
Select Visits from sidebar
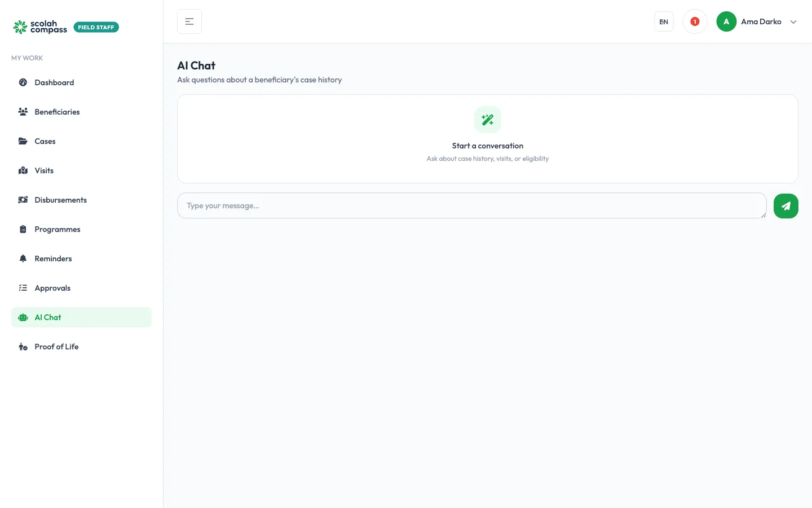click(x=81, y=170)
